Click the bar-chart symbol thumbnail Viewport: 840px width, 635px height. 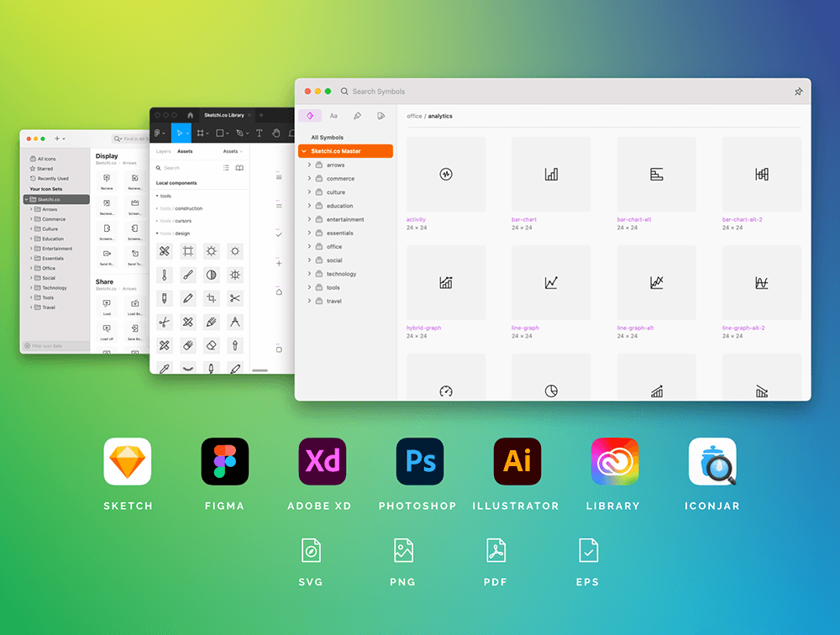(551, 175)
